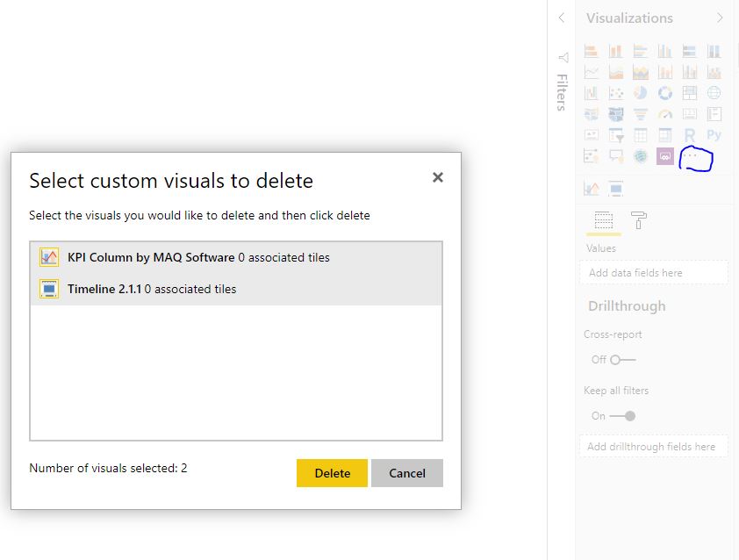Toggle the Cross-report switch

click(x=622, y=360)
